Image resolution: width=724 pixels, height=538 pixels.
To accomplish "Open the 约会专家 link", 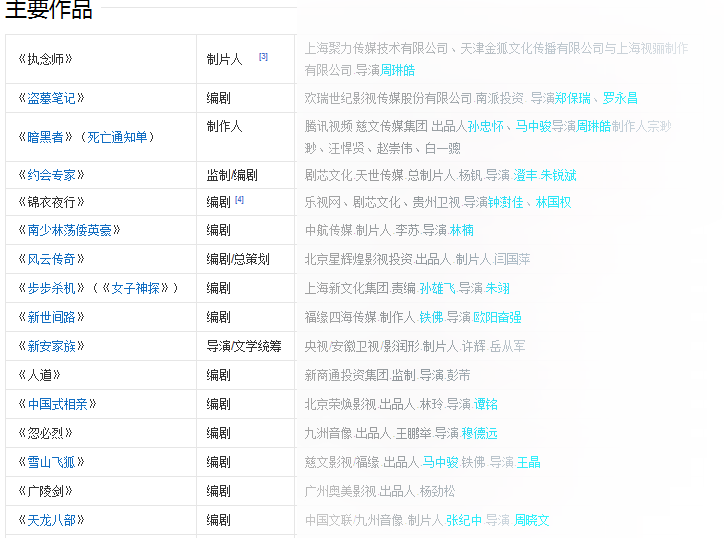I will [51, 175].
